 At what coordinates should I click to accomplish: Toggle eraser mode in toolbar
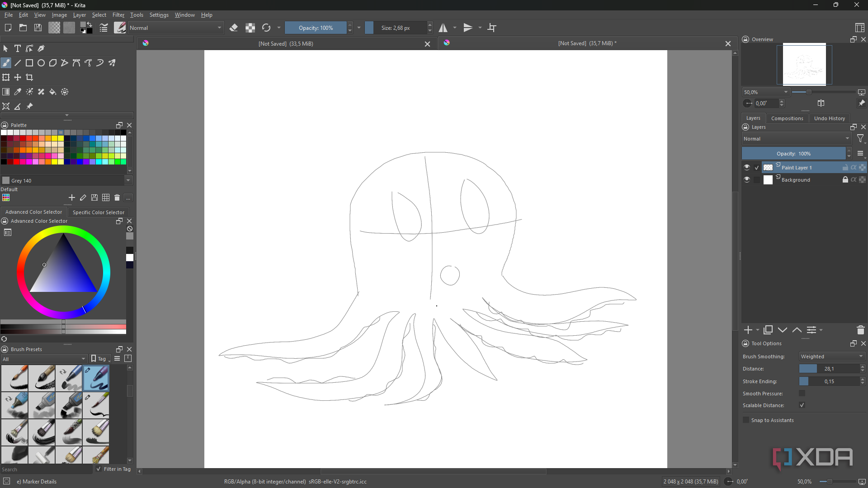pyautogui.click(x=234, y=28)
